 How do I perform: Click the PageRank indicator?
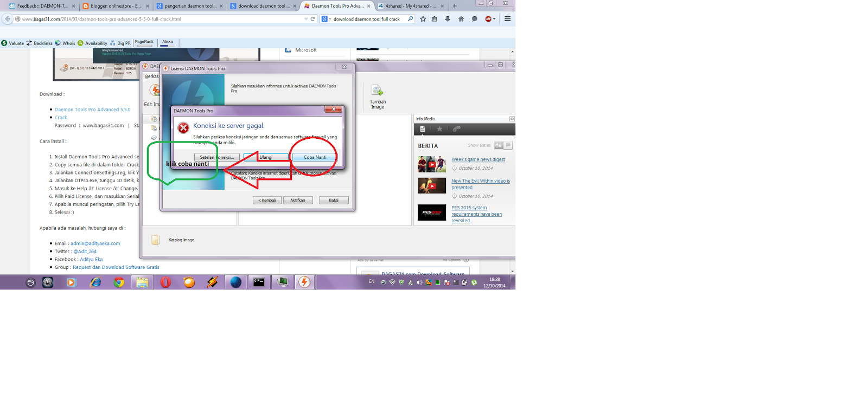point(144,42)
